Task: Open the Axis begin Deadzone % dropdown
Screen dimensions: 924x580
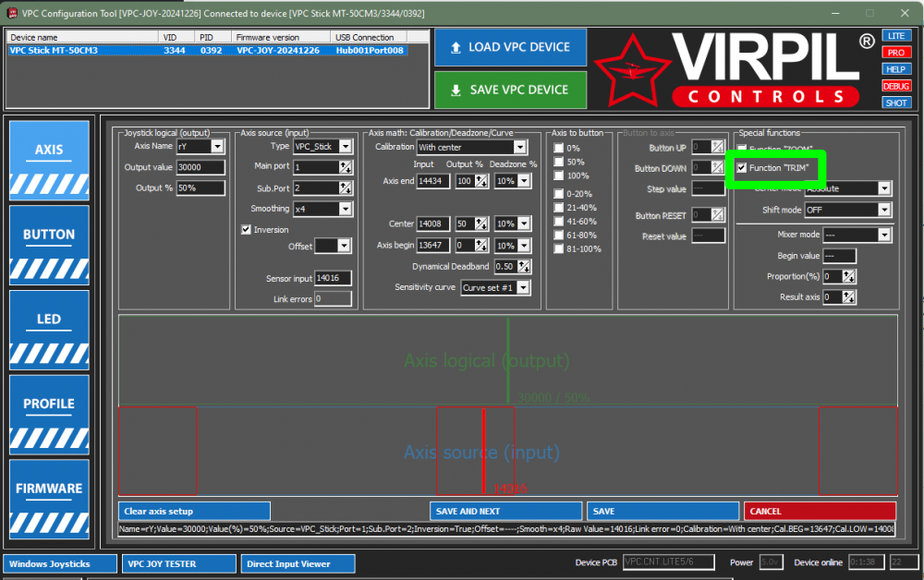Action: (524, 246)
